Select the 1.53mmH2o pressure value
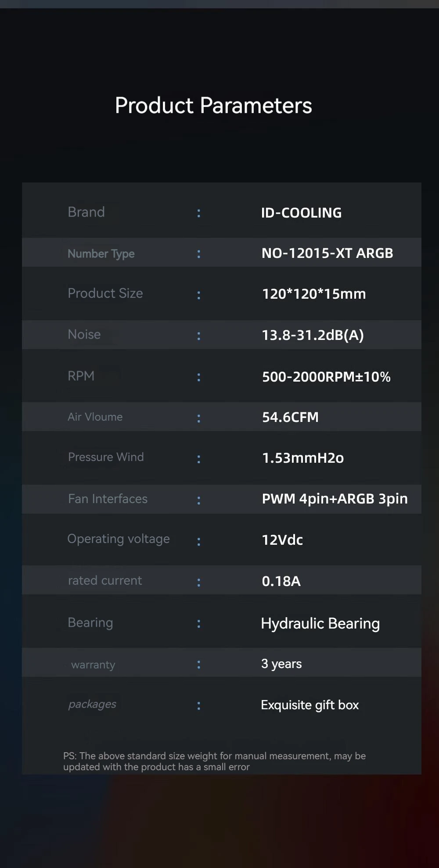 tap(303, 458)
